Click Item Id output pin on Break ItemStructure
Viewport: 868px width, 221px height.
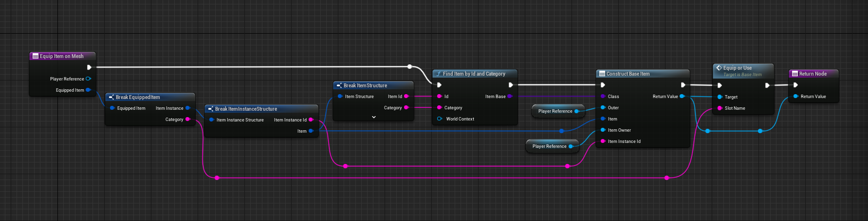(x=406, y=97)
